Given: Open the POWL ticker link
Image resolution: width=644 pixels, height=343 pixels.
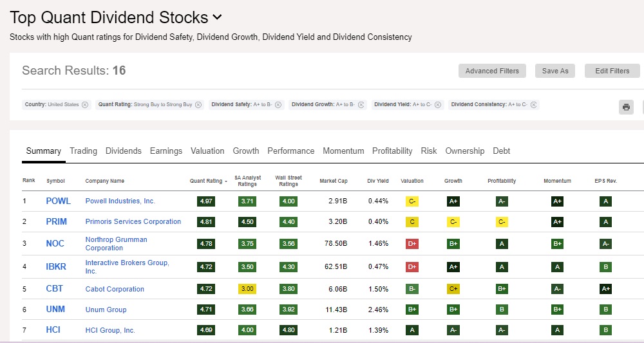Looking at the screenshot, I should (x=59, y=201).
